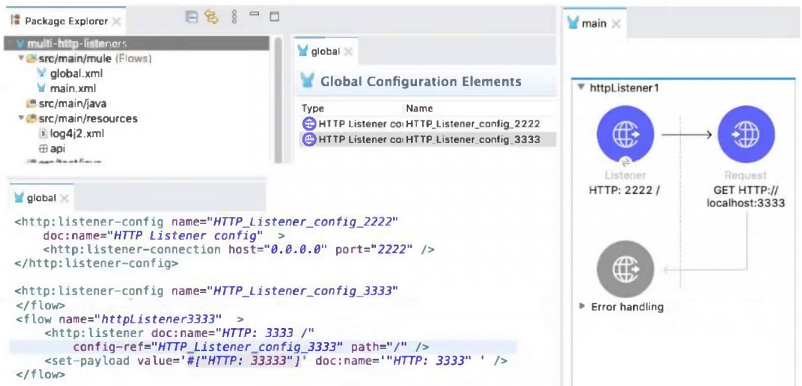Click the Type column header
Viewport: 802px width, 386px height.
pyautogui.click(x=313, y=108)
